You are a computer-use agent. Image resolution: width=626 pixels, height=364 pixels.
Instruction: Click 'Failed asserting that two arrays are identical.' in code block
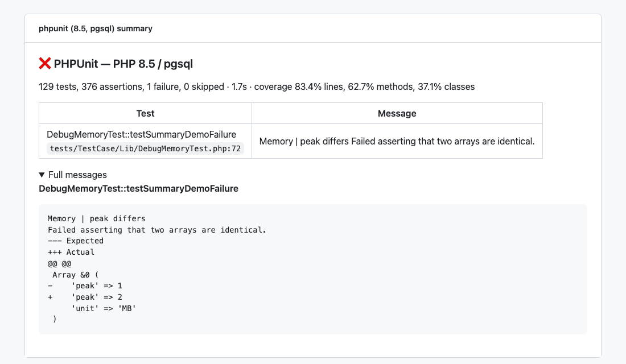pos(157,230)
